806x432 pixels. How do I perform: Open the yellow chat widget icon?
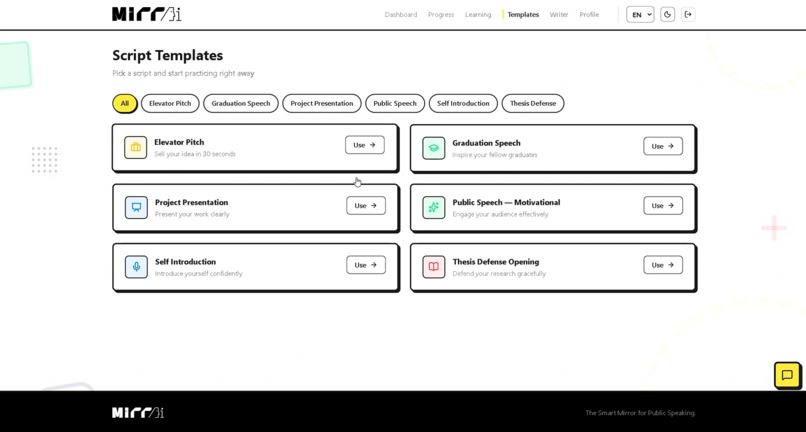tap(787, 375)
